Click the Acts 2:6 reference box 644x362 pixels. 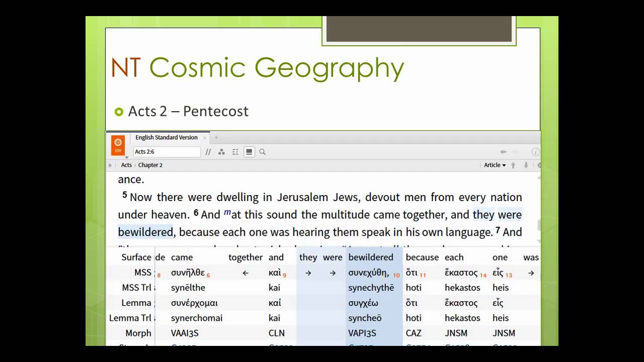(x=167, y=152)
